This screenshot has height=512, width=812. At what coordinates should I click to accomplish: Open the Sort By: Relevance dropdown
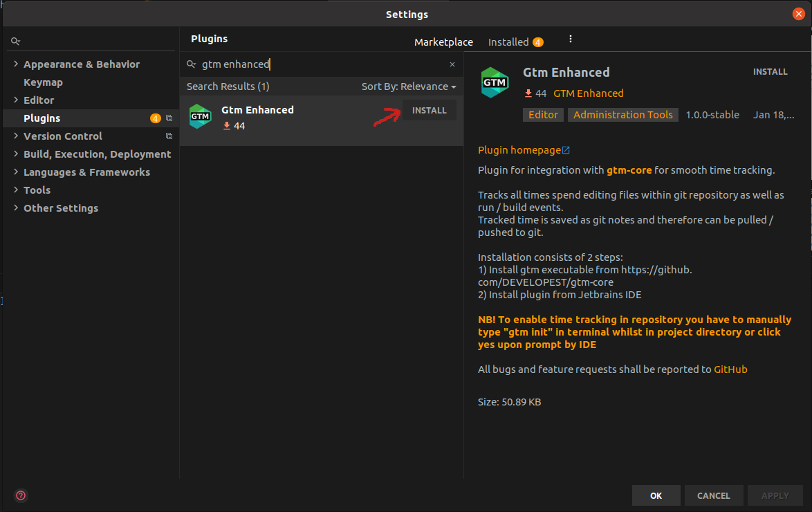409,86
